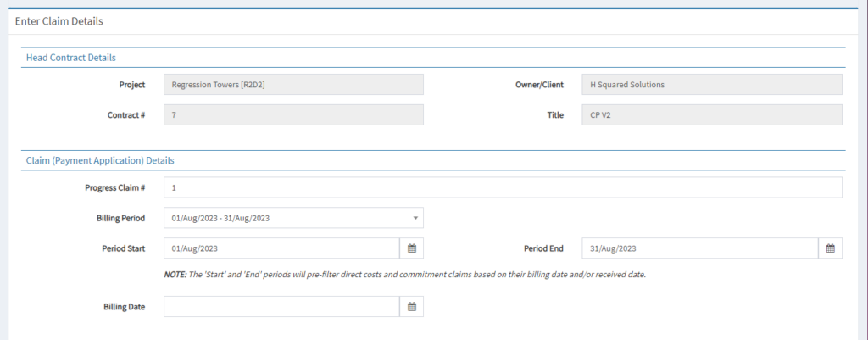Click the empty Billing Date field
868x340 pixels.
pyautogui.click(x=281, y=307)
